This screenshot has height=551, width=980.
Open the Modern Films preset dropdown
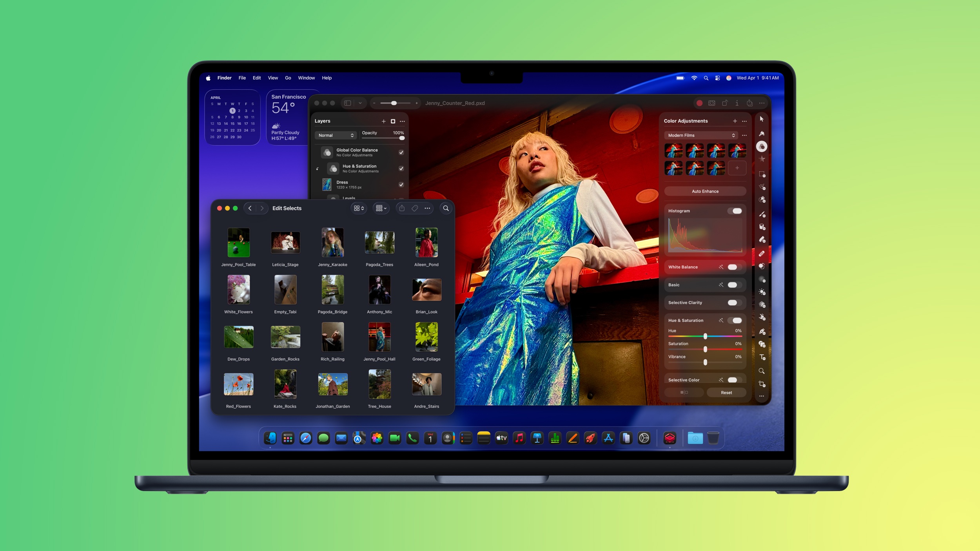[701, 135]
